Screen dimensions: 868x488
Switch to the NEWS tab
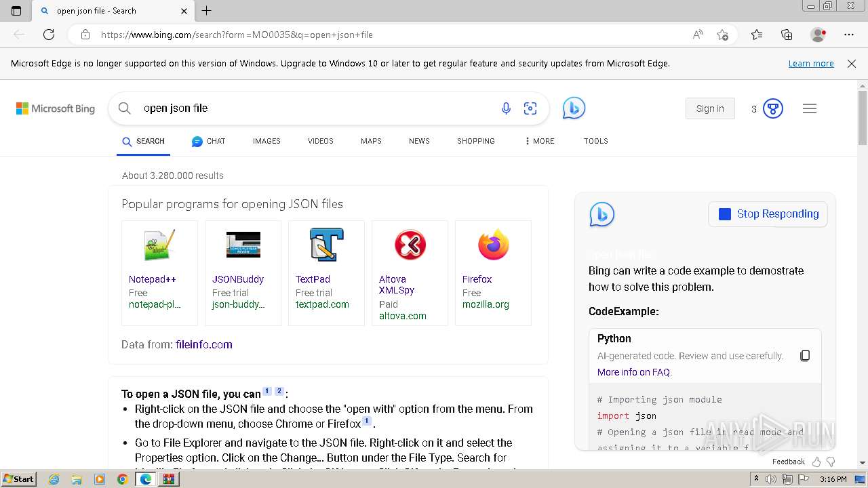(x=419, y=141)
